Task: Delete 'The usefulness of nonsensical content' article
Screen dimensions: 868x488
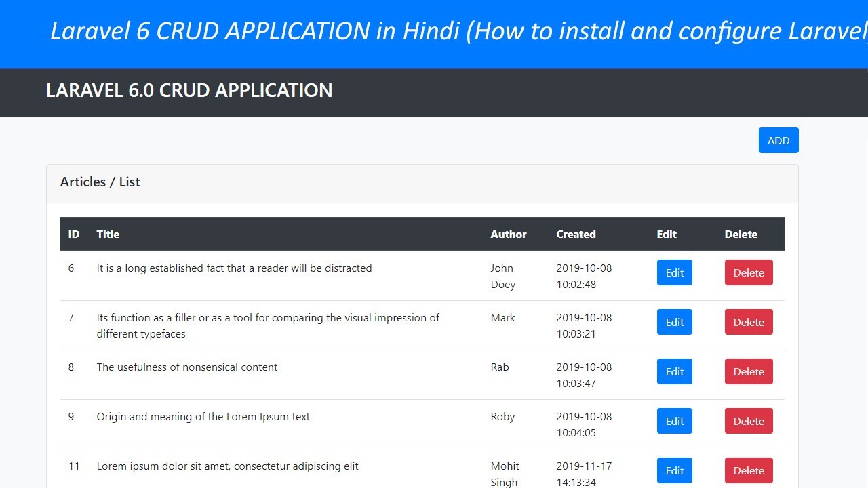Action: click(749, 371)
